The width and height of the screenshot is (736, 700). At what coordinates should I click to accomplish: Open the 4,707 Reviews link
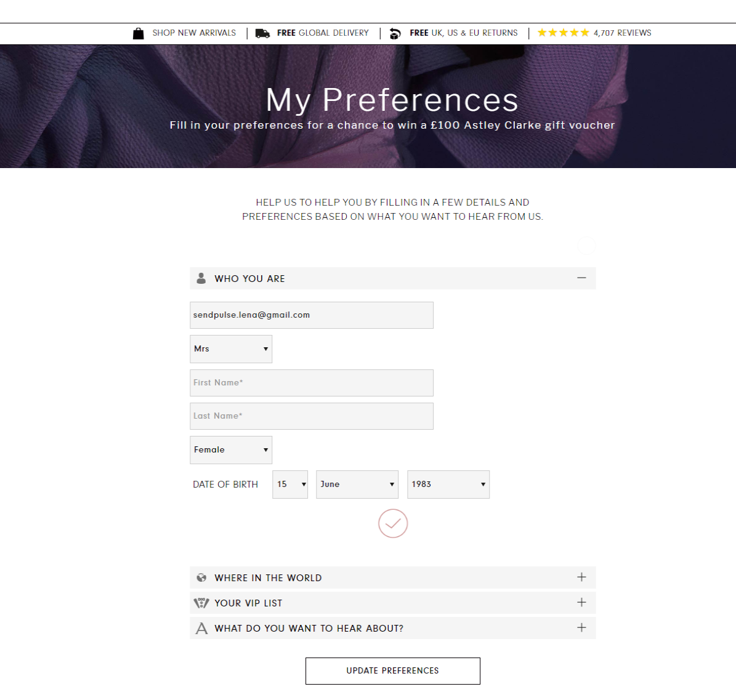pos(621,33)
